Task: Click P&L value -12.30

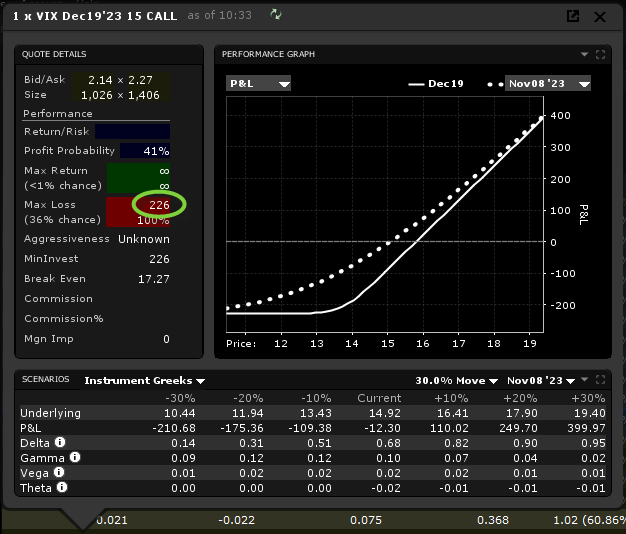Action: (x=382, y=428)
